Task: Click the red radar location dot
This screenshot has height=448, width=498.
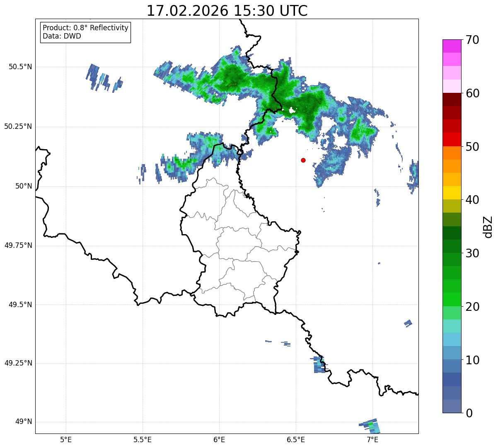Action: coord(303,160)
